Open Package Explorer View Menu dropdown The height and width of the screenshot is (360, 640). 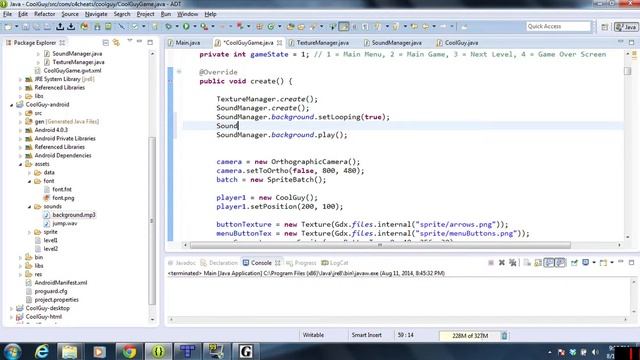pyautogui.click(x=129, y=41)
